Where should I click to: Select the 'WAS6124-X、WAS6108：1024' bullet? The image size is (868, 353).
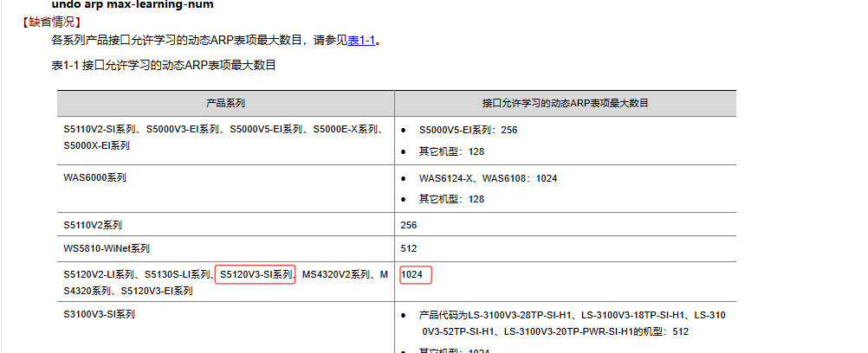(x=488, y=179)
